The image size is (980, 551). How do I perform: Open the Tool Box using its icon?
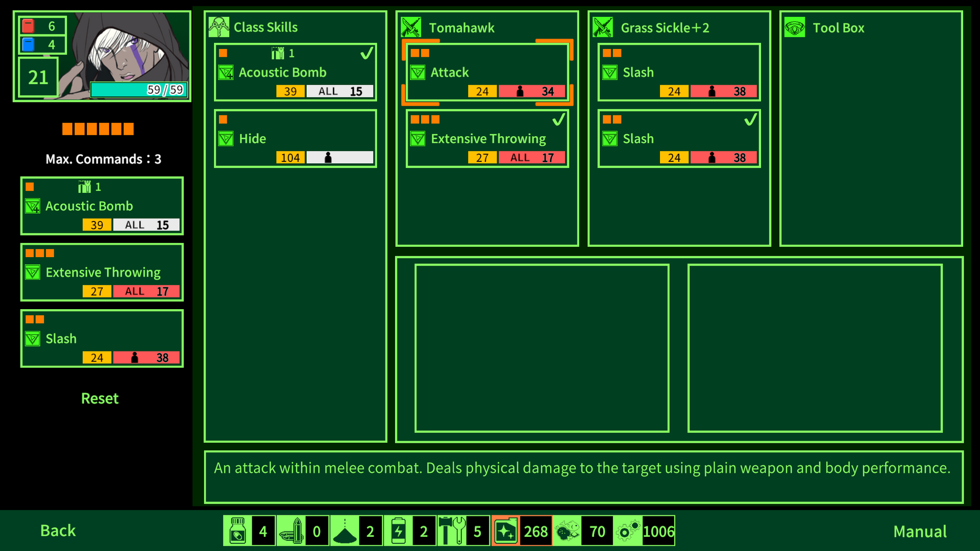(x=795, y=27)
